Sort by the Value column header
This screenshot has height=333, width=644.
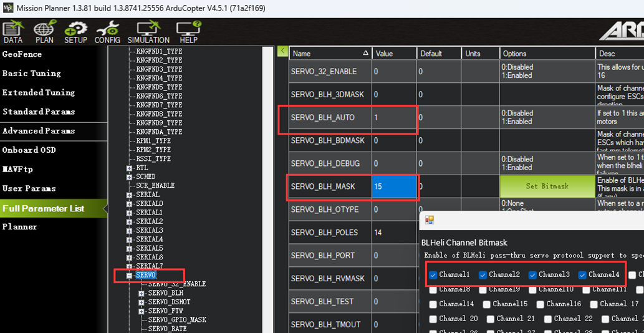coord(395,54)
